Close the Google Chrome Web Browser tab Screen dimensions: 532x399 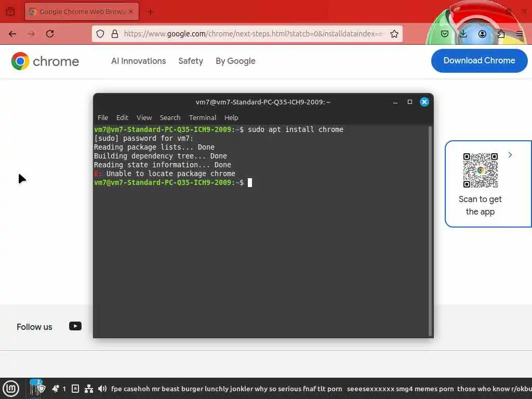coord(131,11)
